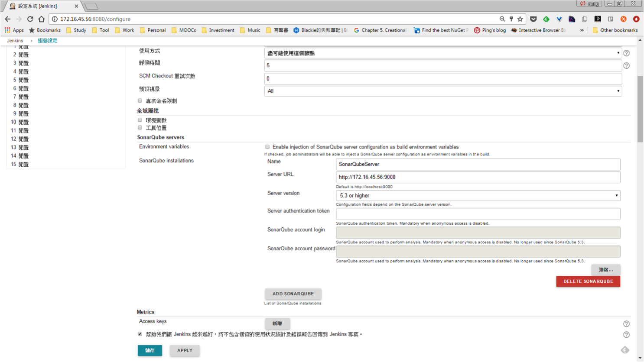Go back with the browser back arrow
644x362 pixels.
coord(7,19)
